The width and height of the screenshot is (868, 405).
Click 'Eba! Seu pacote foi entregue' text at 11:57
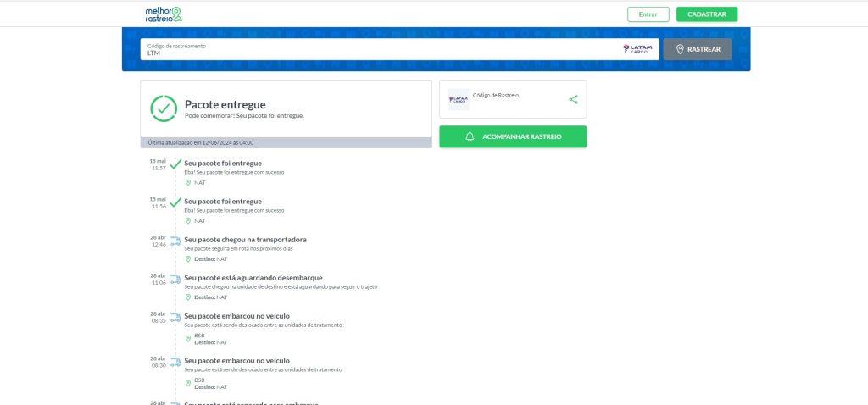pos(234,172)
